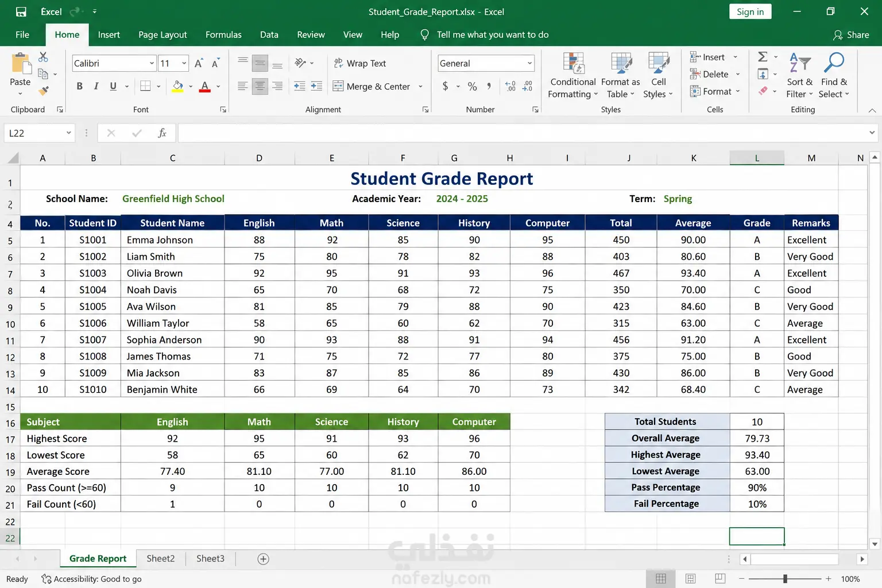Open the Sheet3 worksheet tab

tap(210, 559)
